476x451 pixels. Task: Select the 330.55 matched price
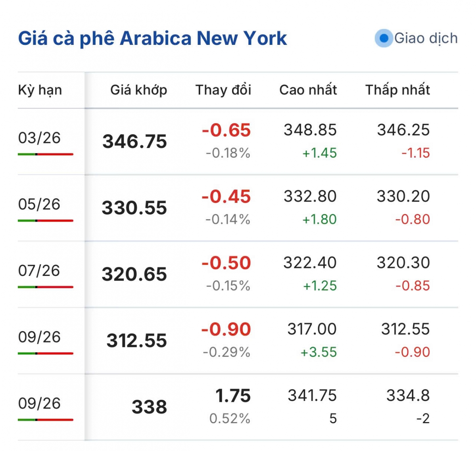point(134,208)
